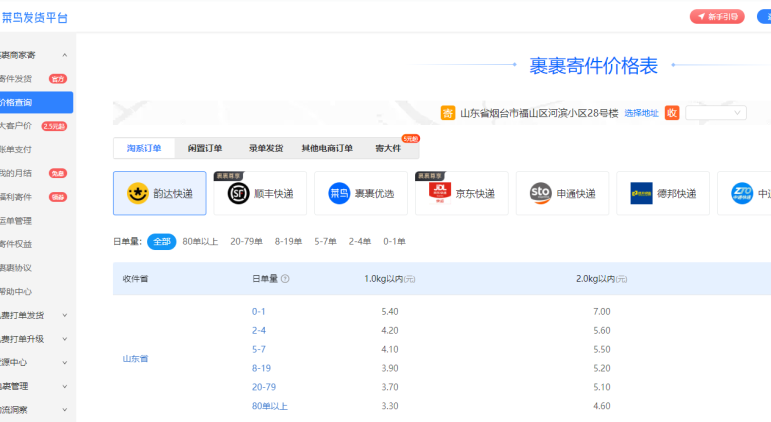
Task: Filter daily volume by 80单以上
Action: pyautogui.click(x=200, y=241)
